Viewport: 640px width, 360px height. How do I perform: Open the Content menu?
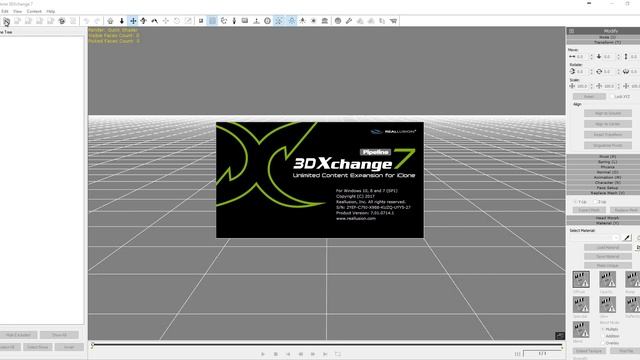coord(34,11)
